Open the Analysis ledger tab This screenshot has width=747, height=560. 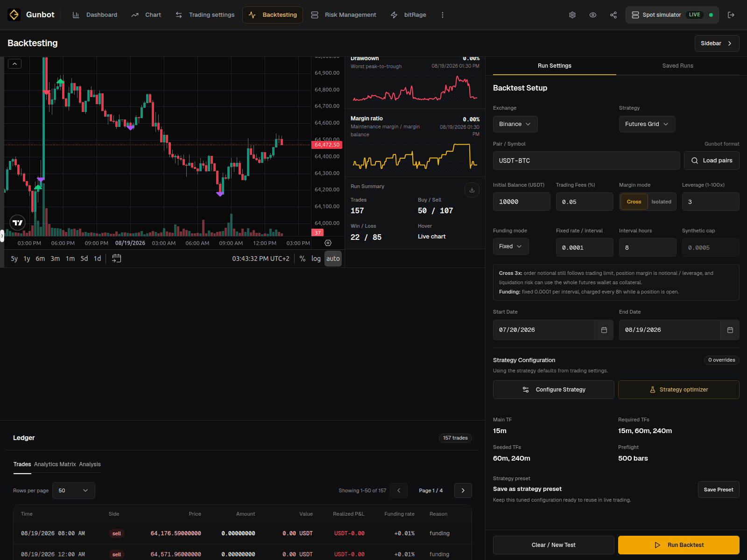90,464
